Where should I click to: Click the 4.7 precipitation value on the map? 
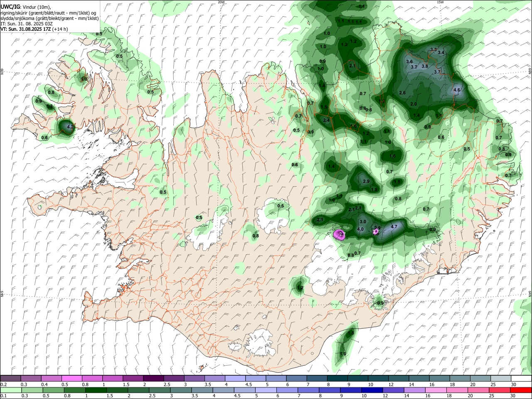coord(394,227)
